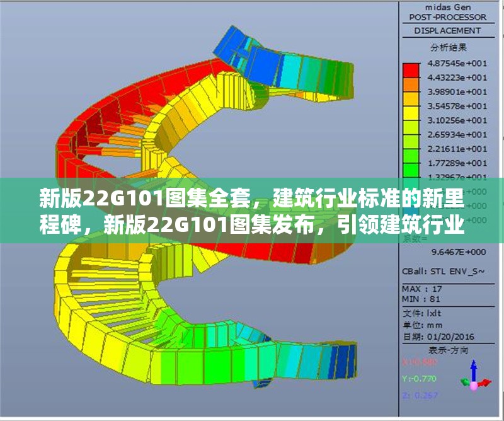Select the red color swatch in the legend
The width and height of the screenshot is (504, 421).
[x=411, y=69]
